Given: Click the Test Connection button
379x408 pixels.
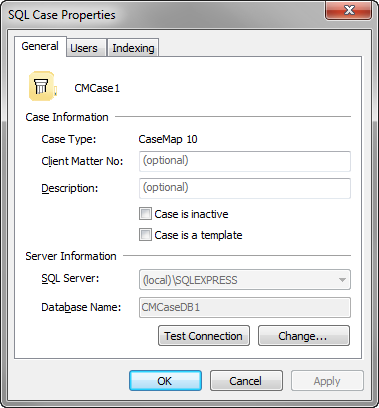Looking at the screenshot, I should 204,336.
